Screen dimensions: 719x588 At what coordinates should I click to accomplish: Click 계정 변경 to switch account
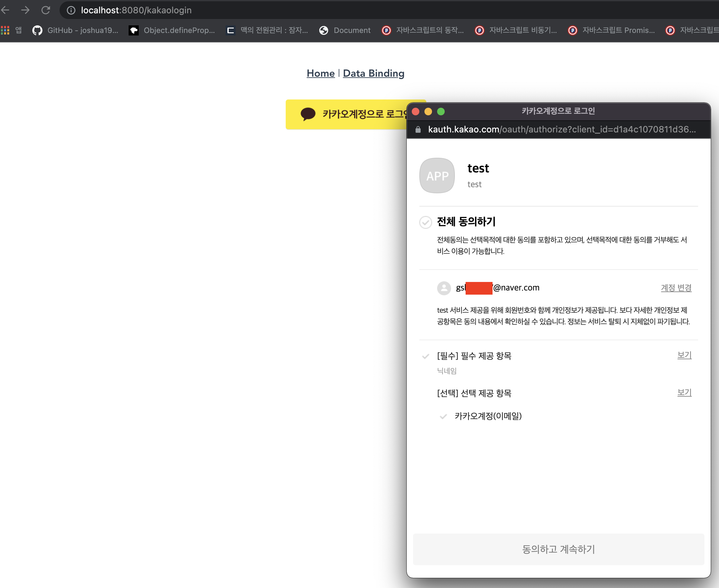(x=676, y=288)
